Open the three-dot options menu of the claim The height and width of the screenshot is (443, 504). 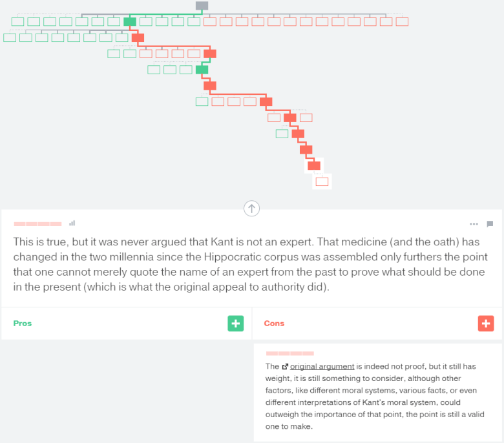coord(474,224)
